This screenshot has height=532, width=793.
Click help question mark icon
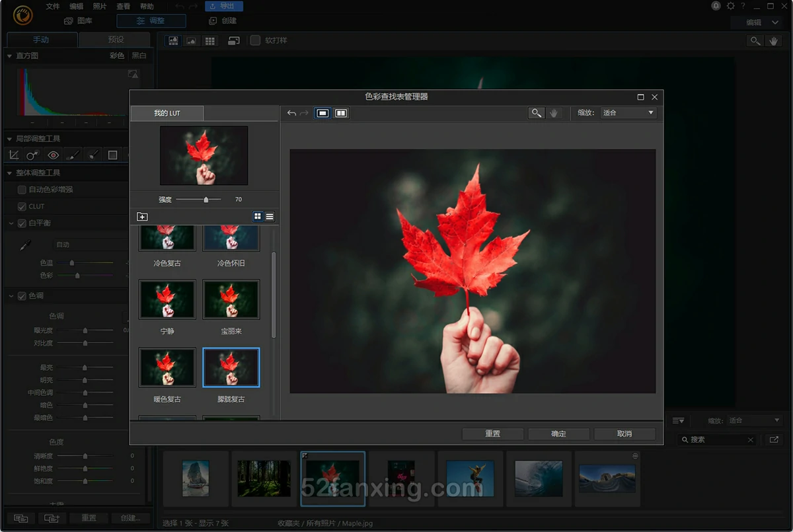click(x=743, y=6)
